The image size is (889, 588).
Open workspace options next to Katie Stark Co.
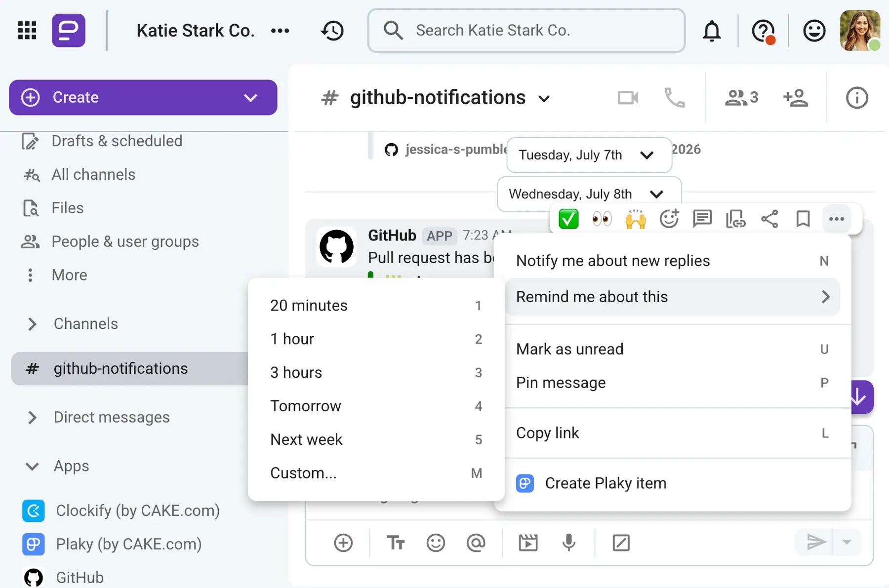point(280,31)
